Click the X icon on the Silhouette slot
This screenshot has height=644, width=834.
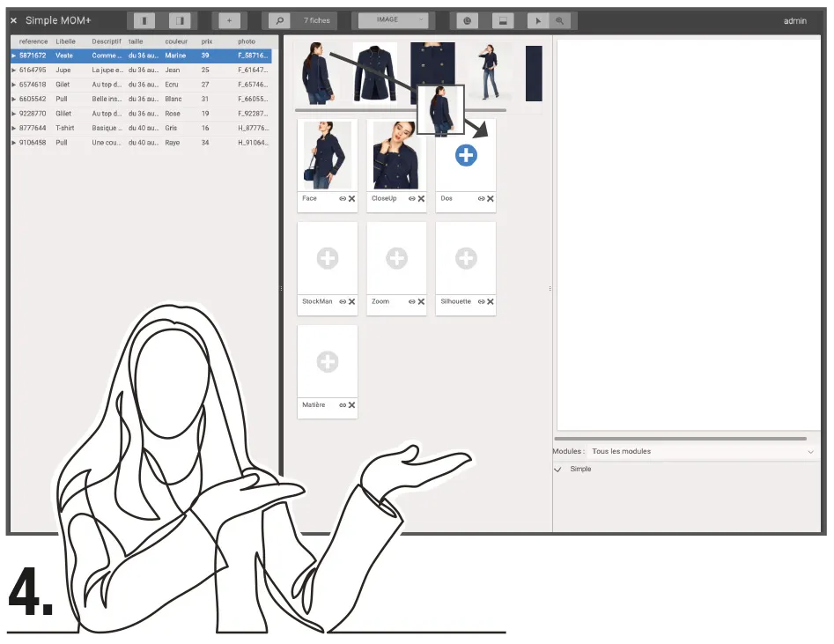pyautogui.click(x=491, y=302)
